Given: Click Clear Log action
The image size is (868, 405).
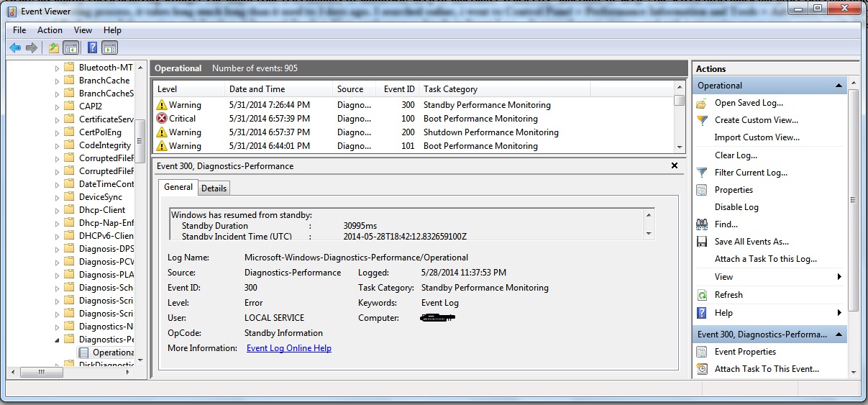Looking at the screenshot, I should point(736,155).
